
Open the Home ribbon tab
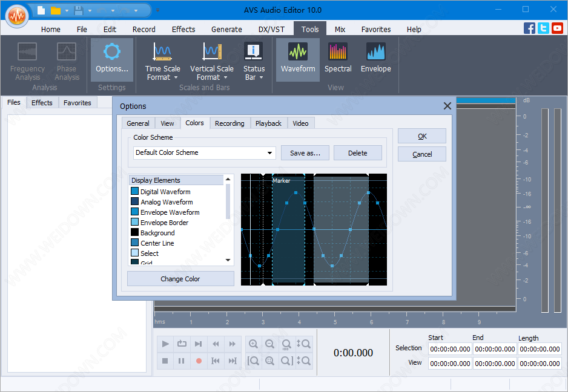tap(51, 29)
